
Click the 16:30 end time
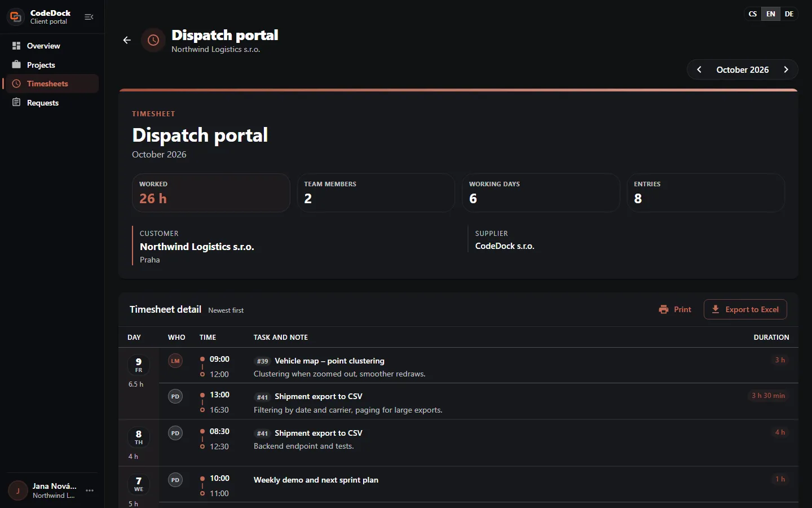coord(219,410)
